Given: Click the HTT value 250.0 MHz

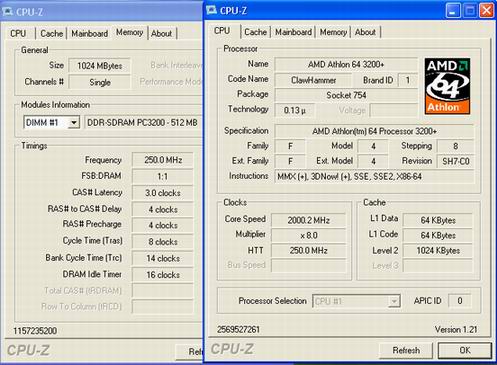Looking at the screenshot, I should pos(309,251).
